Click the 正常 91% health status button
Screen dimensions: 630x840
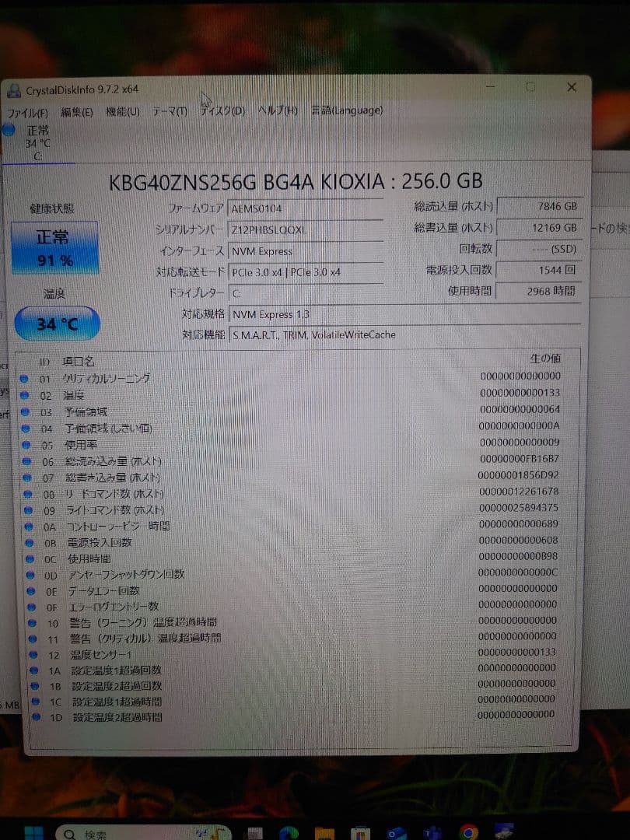54,247
